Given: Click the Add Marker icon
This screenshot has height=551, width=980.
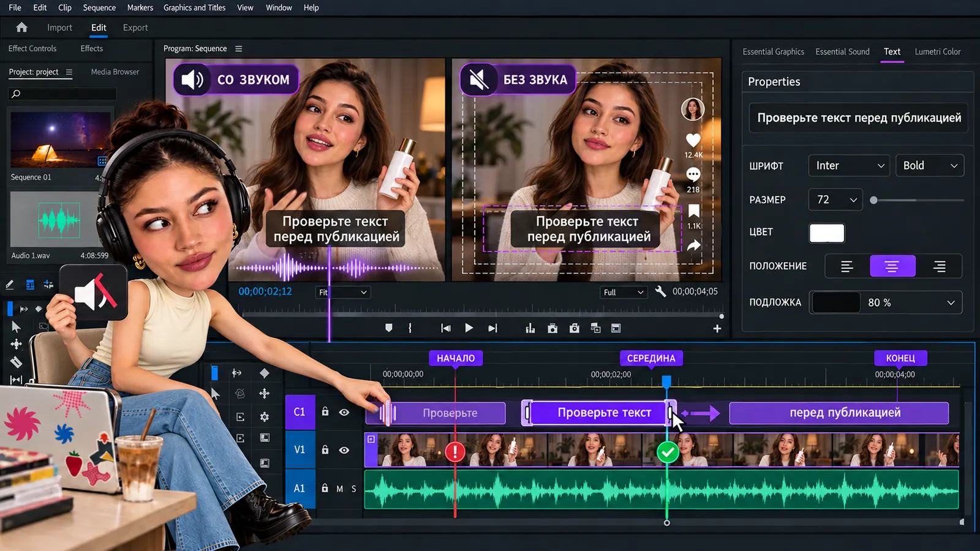Looking at the screenshot, I should (x=388, y=328).
